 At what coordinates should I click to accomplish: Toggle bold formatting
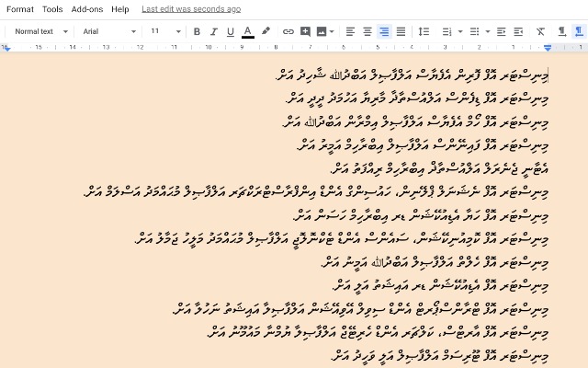[197, 31]
